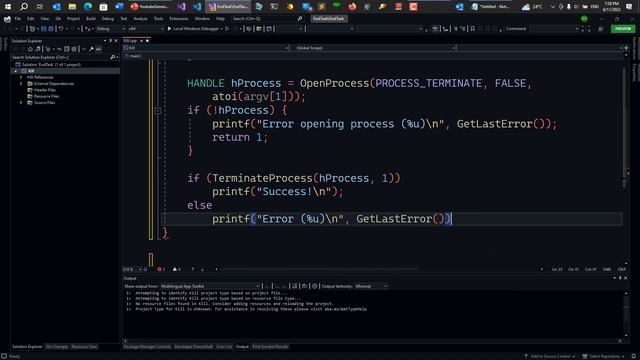Viewport: 640px width, 360px height.
Task: Click Start Without Debugging outline arrow
Action: (x=227, y=29)
